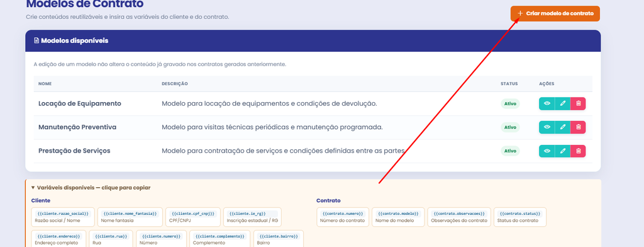Click the Cliente variables group heading
This screenshot has height=247, width=644.
point(41,200)
